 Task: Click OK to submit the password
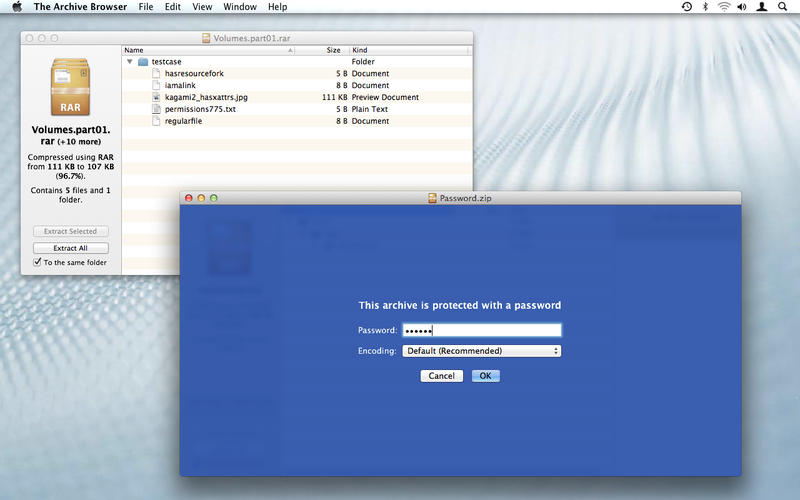[486, 376]
